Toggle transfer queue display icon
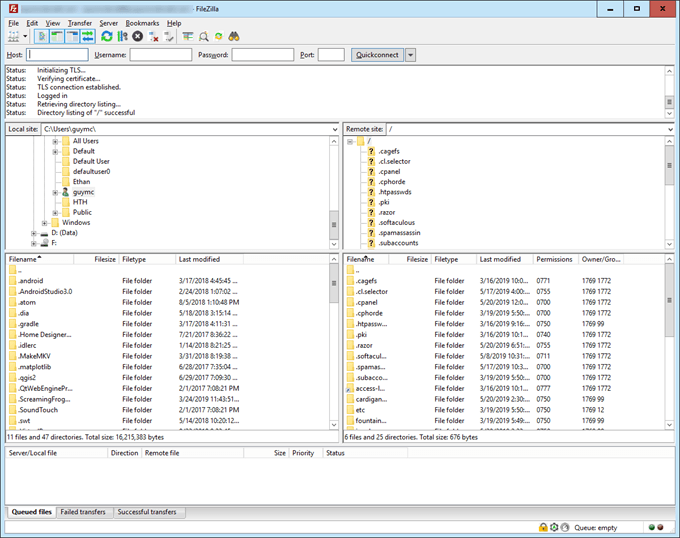 coord(88,36)
